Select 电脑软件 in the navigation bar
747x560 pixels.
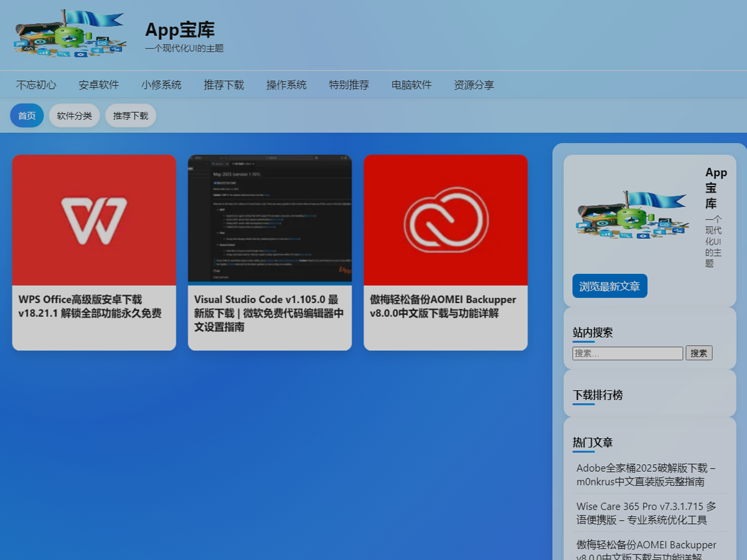click(x=411, y=85)
